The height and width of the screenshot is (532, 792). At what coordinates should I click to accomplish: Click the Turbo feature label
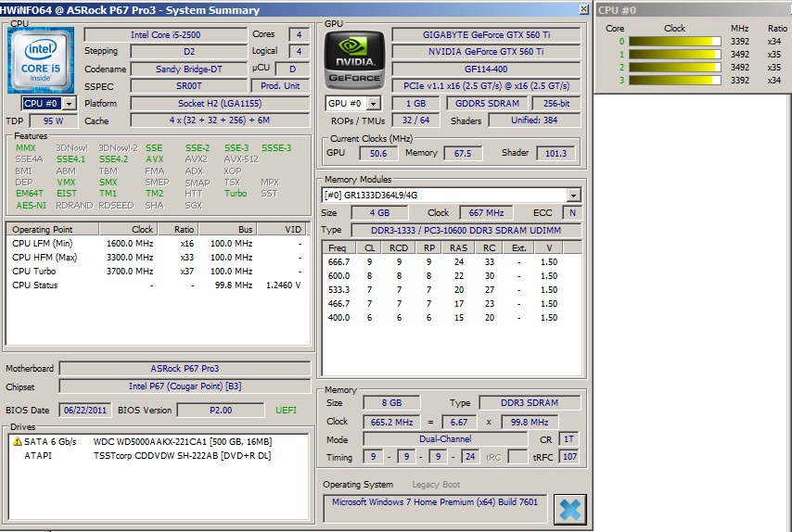[x=236, y=194]
